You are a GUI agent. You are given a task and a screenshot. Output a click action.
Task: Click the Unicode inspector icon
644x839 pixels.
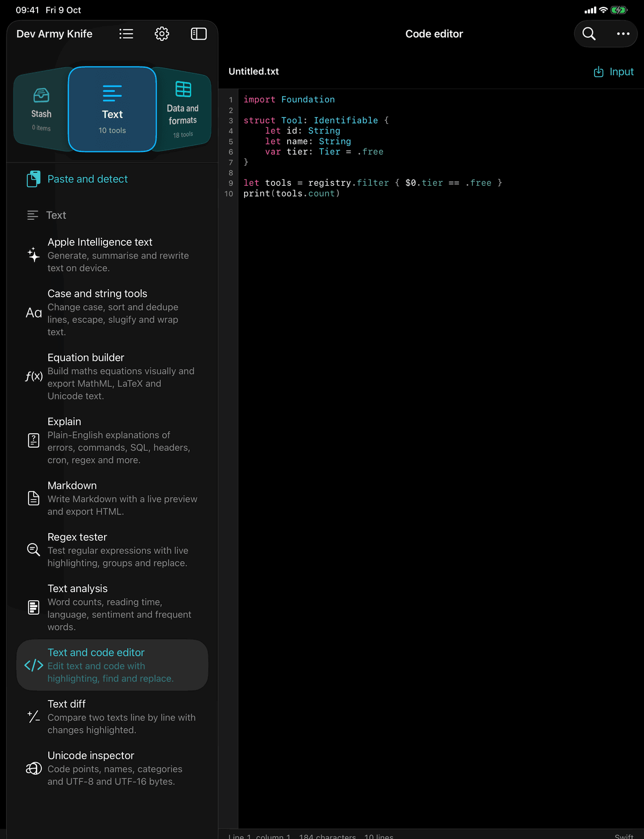(33, 768)
